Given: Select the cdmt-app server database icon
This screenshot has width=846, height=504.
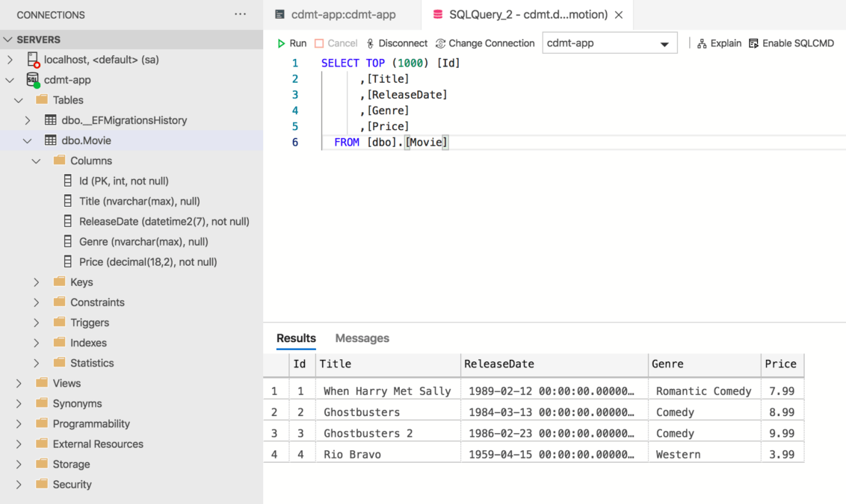Looking at the screenshot, I should point(33,80).
